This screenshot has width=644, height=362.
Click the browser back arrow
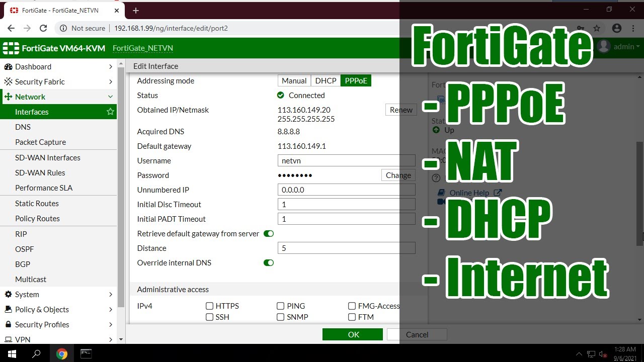click(x=11, y=28)
